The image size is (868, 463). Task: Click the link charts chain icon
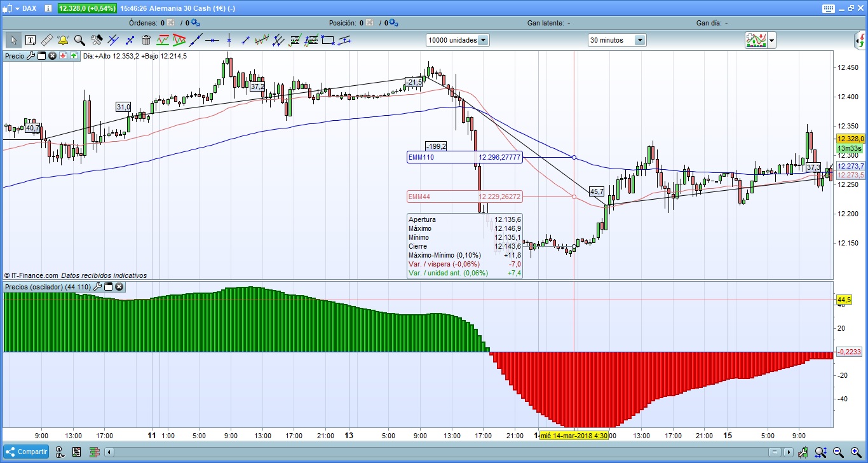pos(60,452)
